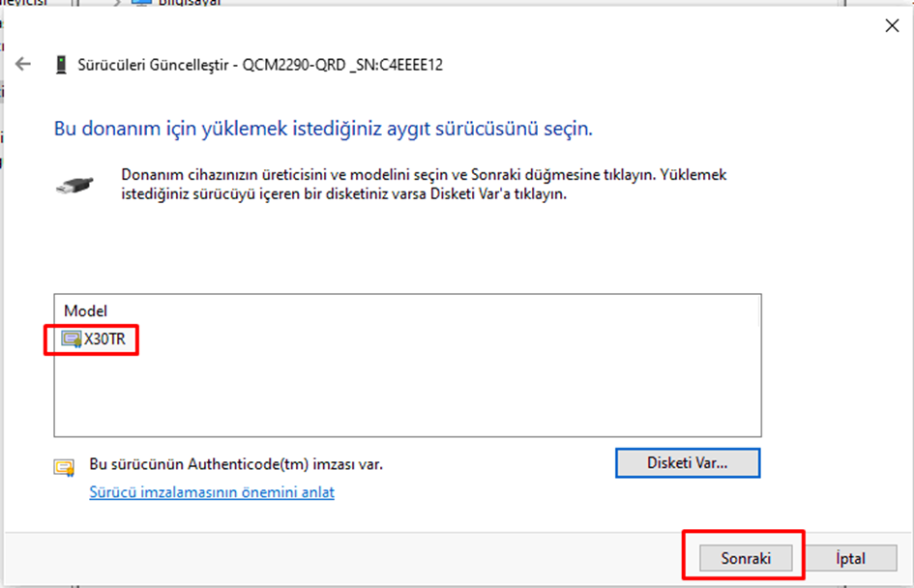Screen dimensions: 914x588
Task: Click the Authenticode(tm) imzası var text
Action: tap(236, 464)
